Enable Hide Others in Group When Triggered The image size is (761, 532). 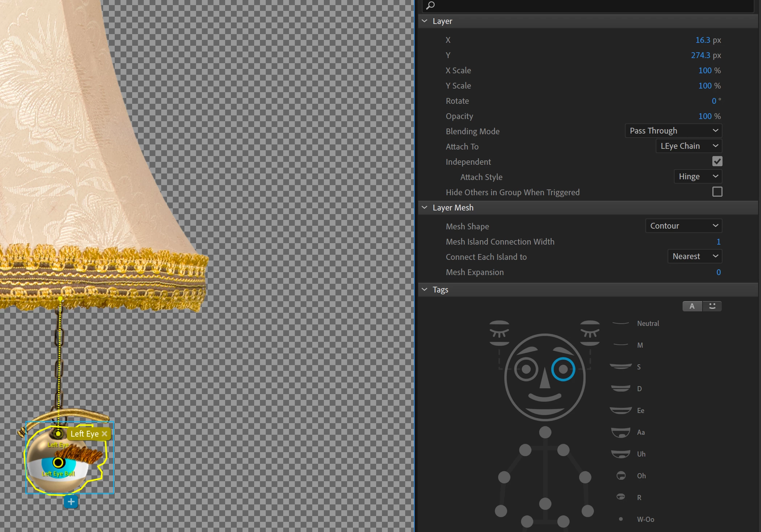pos(717,192)
